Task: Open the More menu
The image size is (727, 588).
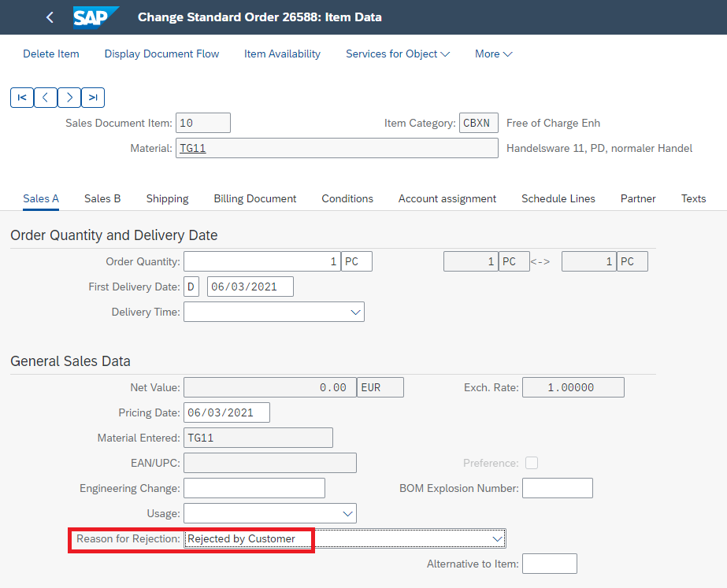Action: coord(493,54)
